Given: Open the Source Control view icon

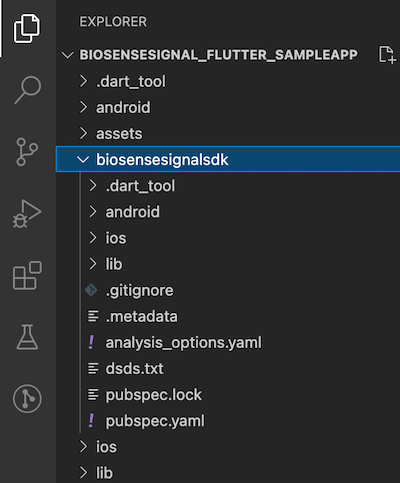Looking at the screenshot, I should point(27,152).
